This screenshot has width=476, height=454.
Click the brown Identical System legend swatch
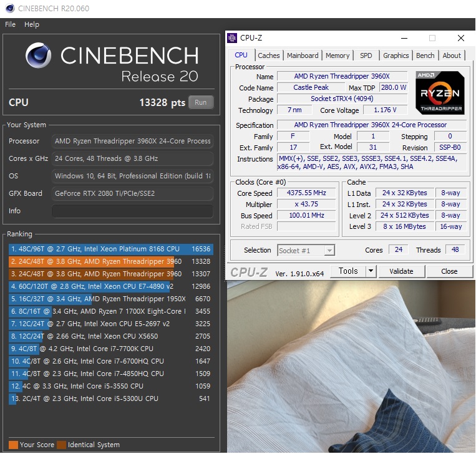pos(61,445)
